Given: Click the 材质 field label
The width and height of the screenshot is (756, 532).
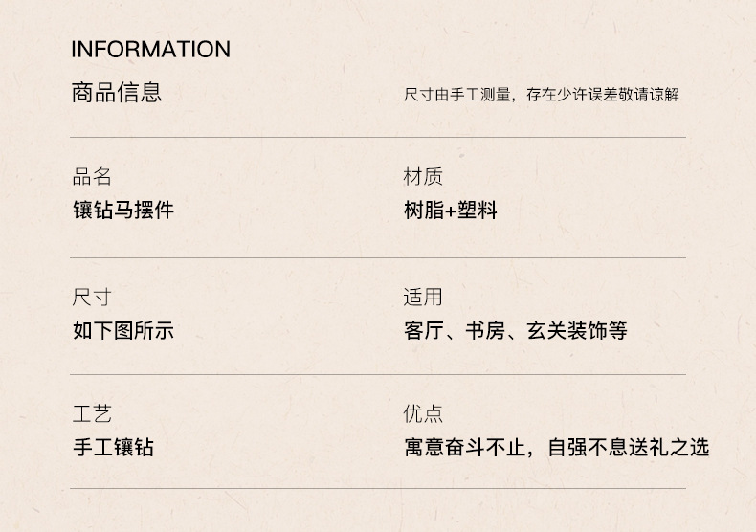Looking at the screenshot, I should tap(423, 176).
